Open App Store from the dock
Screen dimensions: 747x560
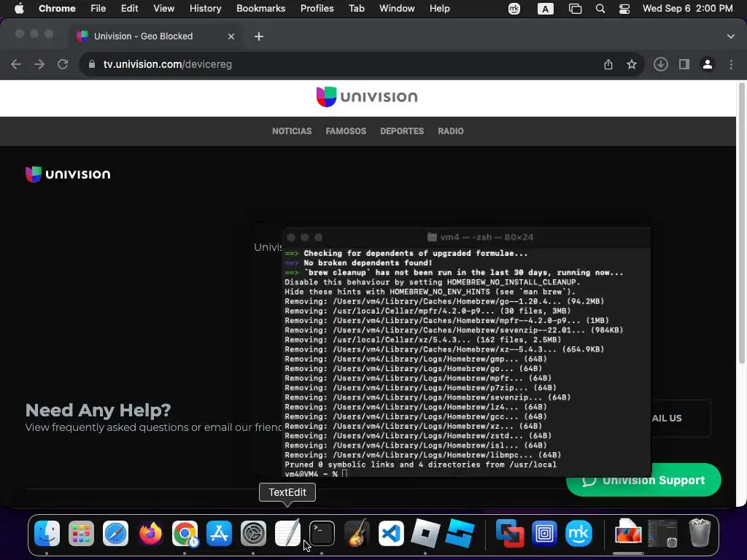point(219,533)
